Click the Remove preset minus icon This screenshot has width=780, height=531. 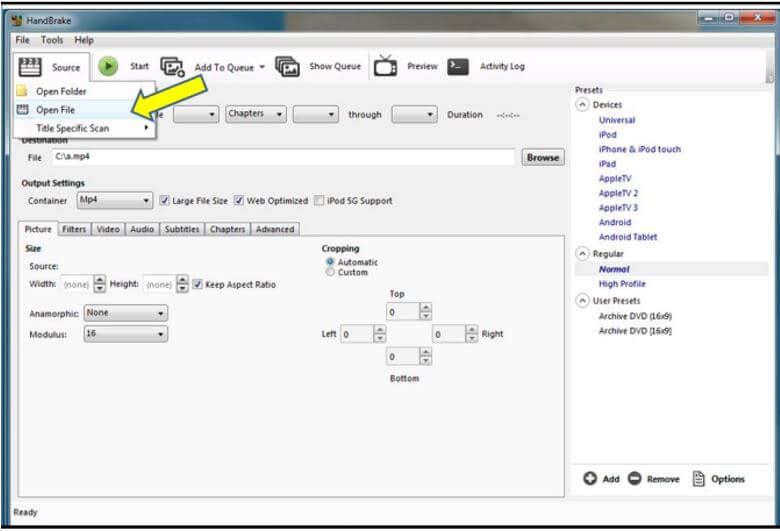click(x=634, y=478)
